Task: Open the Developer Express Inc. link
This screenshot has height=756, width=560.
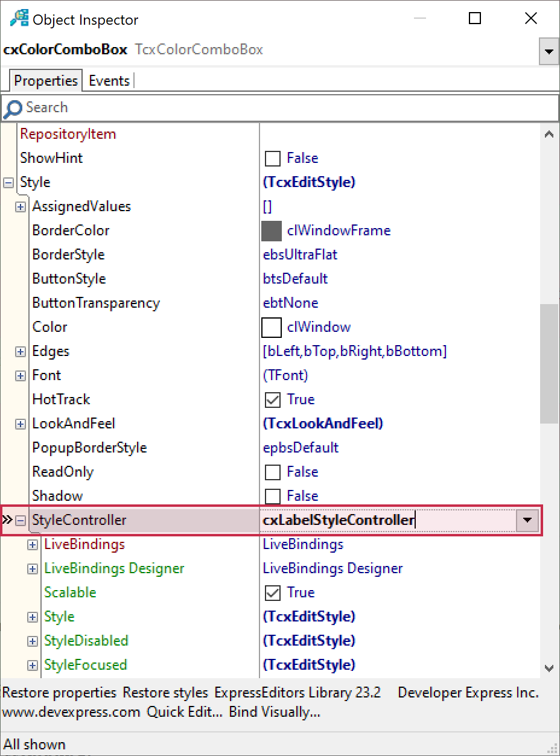Action: pyautogui.click(x=468, y=693)
